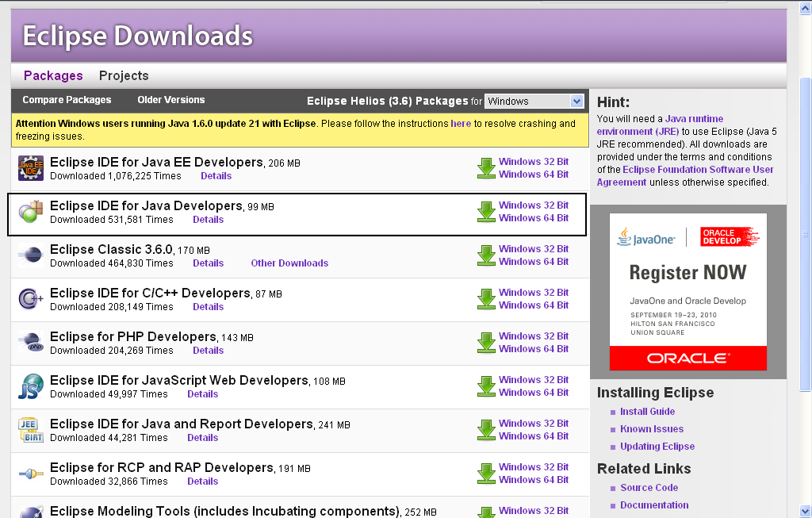Click green download arrow for PHP Developers

(x=486, y=343)
